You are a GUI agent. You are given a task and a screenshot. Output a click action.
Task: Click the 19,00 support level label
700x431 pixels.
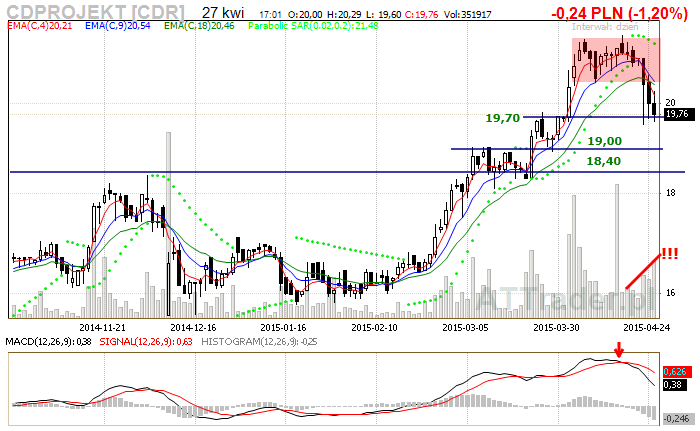coord(604,141)
